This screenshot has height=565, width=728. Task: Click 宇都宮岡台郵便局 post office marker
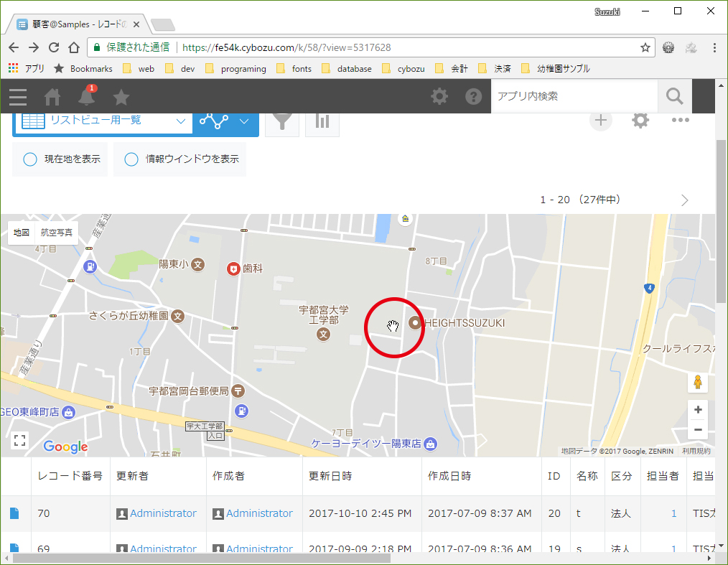coord(238,391)
